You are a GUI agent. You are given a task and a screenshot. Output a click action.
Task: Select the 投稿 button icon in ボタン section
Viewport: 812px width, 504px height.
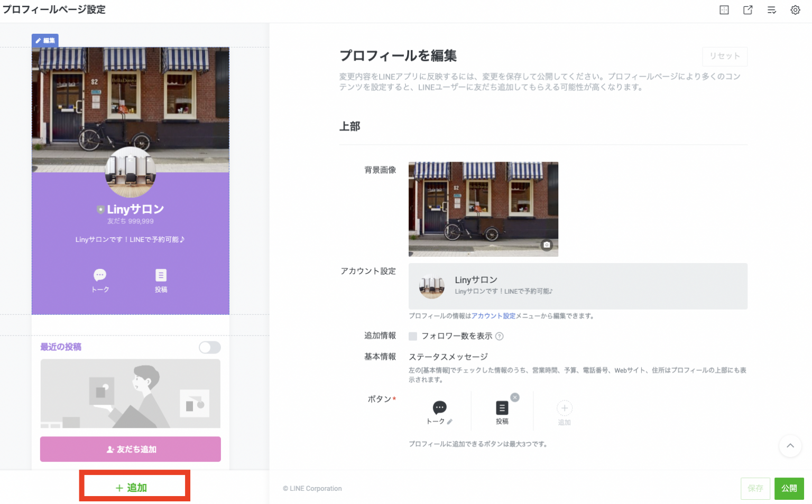coord(502,408)
